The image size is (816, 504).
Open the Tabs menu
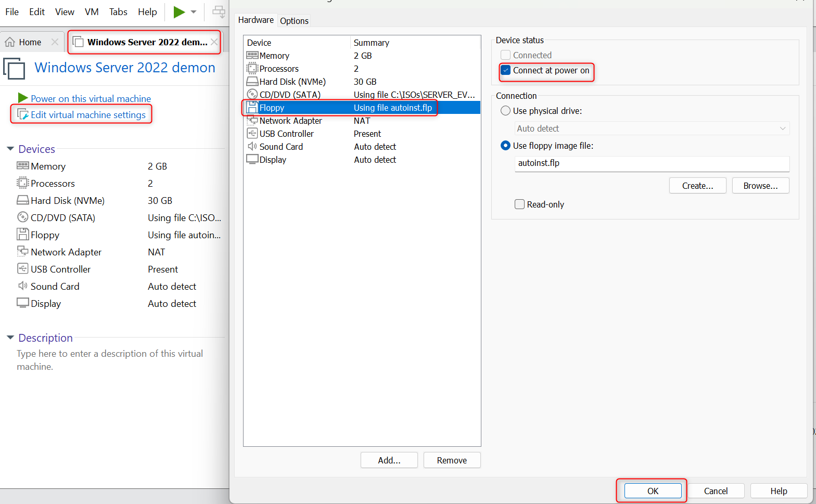(x=118, y=11)
